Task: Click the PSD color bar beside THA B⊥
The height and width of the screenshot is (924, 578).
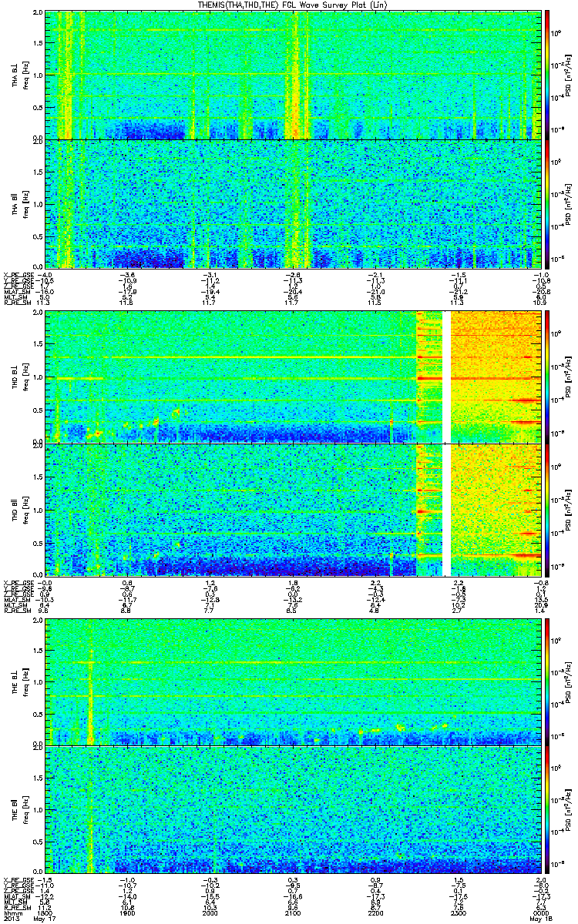Action: pyautogui.click(x=548, y=75)
